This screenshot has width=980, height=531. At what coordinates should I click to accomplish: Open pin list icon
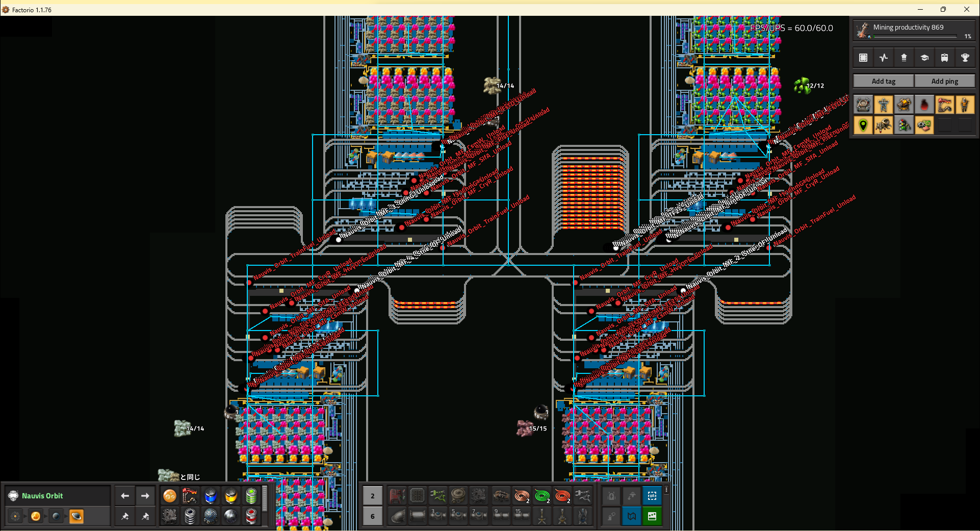click(x=145, y=516)
